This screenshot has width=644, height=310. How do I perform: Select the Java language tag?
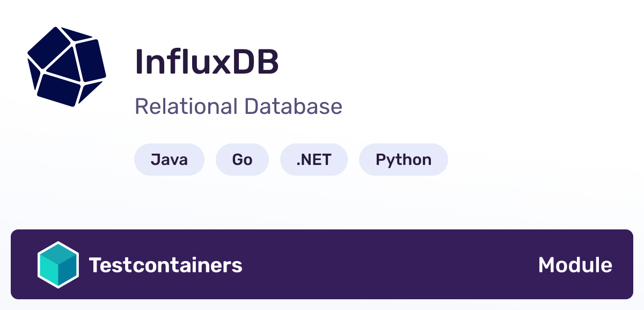pos(169,159)
